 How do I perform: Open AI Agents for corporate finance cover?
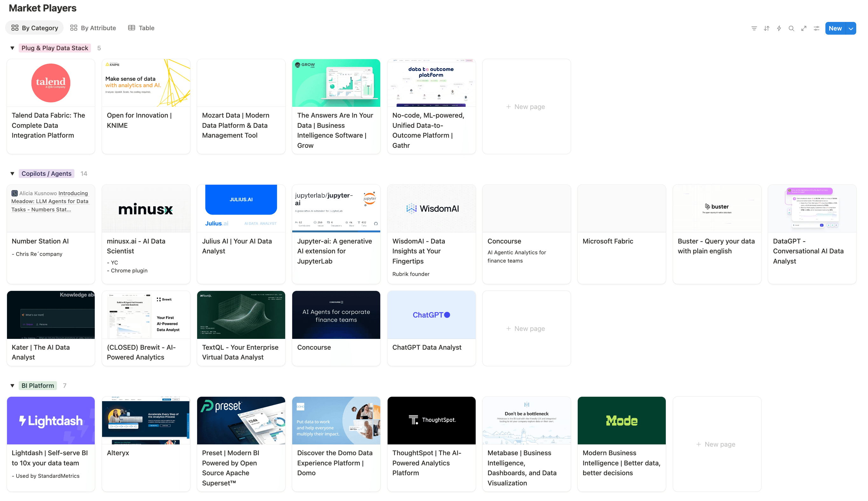click(336, 315)
